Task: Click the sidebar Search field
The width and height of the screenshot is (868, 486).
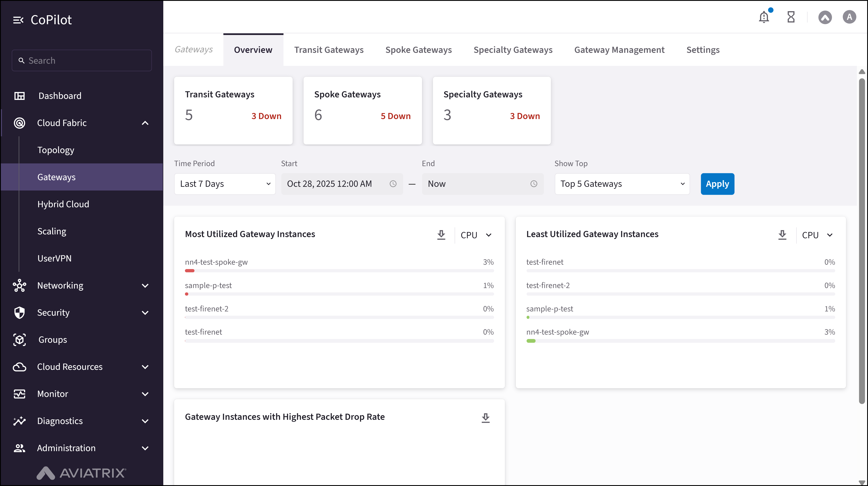Action: 82,61
